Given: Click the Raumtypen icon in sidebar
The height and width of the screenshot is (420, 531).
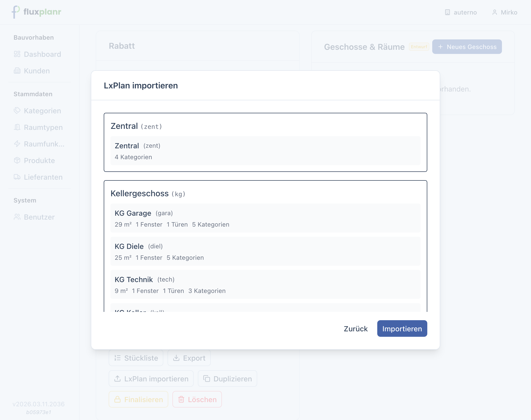Looking at the screenshot, I should (17, 127).
